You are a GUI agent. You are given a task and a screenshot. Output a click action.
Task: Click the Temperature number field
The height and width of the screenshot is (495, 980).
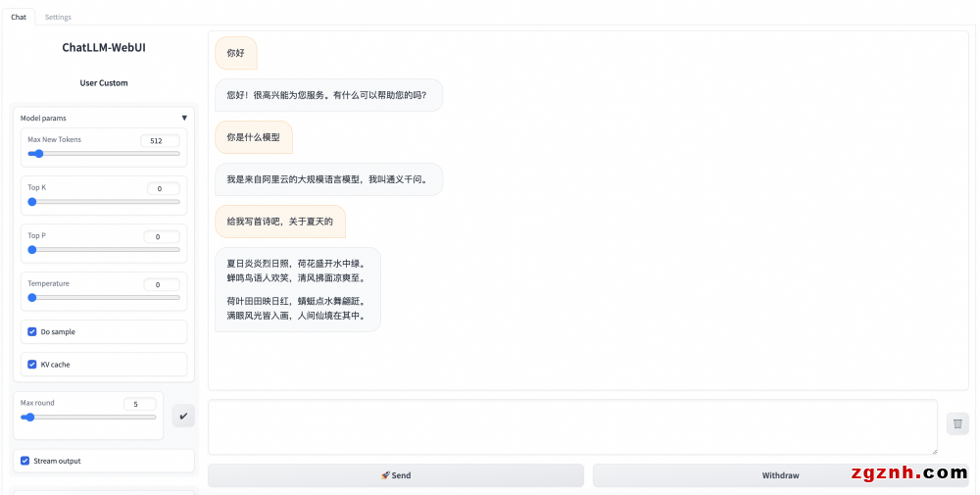[x=162, y=285]
